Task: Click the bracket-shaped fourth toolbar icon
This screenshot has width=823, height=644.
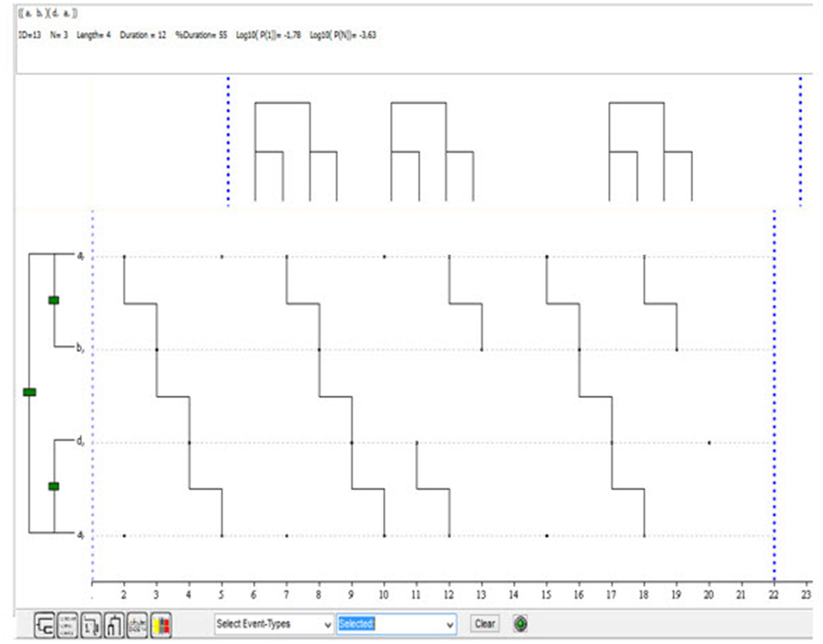Action: point(113,624)
